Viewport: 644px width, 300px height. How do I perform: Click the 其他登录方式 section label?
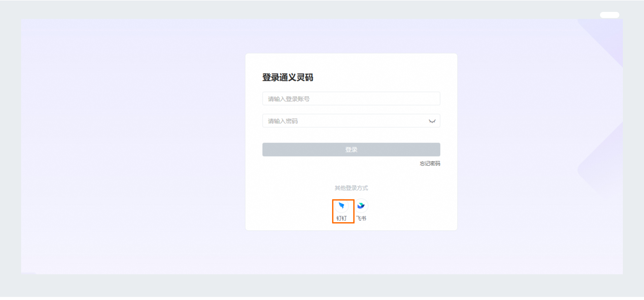[x=351, y=188]
